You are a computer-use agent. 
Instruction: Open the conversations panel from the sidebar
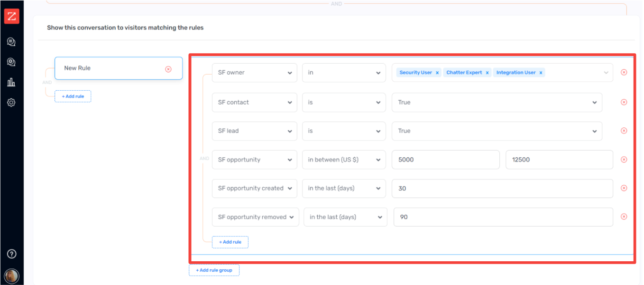(12, 41)
